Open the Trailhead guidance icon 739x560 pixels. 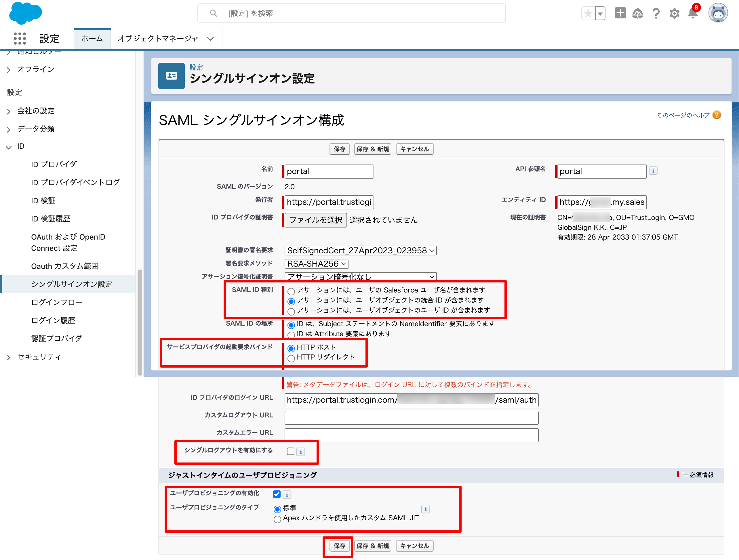pyautogui.click(x=638, y=13)
